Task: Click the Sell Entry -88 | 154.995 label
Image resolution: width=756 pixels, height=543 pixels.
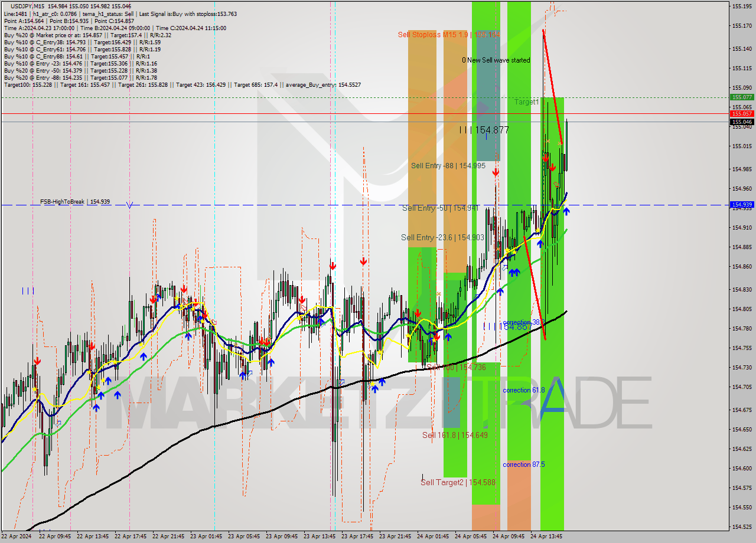Action: click(x=448, y=166)
